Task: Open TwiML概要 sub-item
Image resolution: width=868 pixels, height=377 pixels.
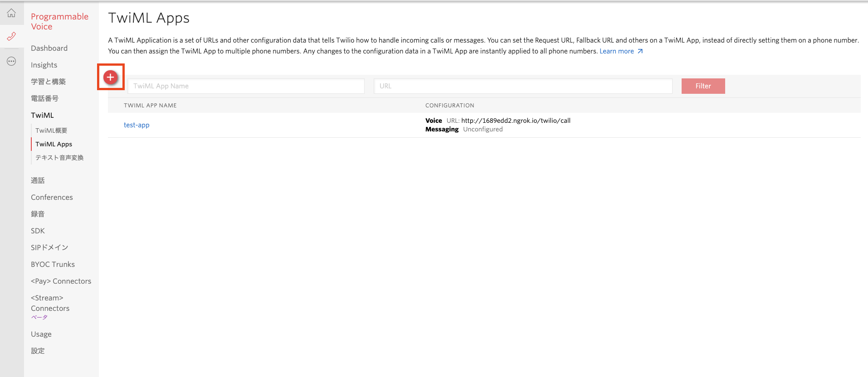Action: coord(51,130)
